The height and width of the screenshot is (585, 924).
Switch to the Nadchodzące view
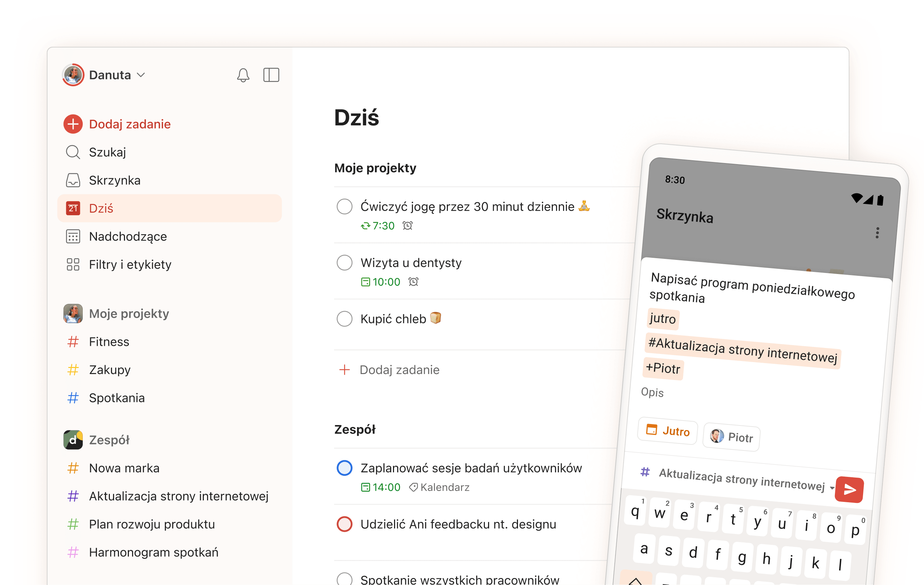click(x=129, y=236)
